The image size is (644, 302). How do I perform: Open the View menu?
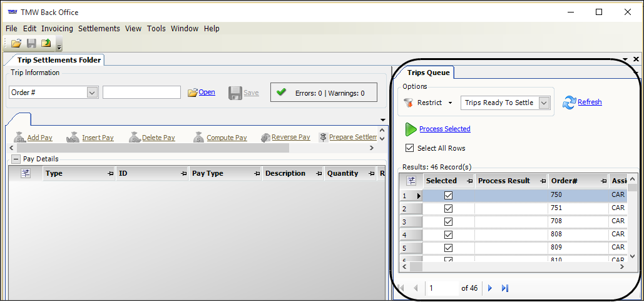point(133,28)
